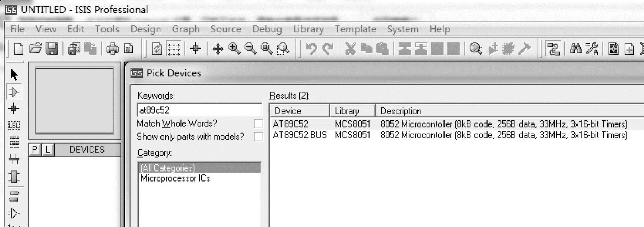Open the Debug menu

pos(267,29)
